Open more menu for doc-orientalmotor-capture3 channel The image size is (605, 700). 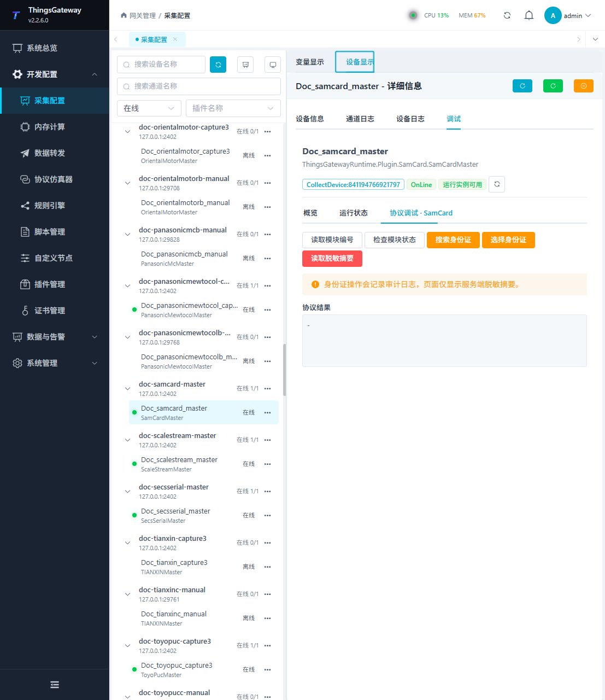[x=267, y=132]
